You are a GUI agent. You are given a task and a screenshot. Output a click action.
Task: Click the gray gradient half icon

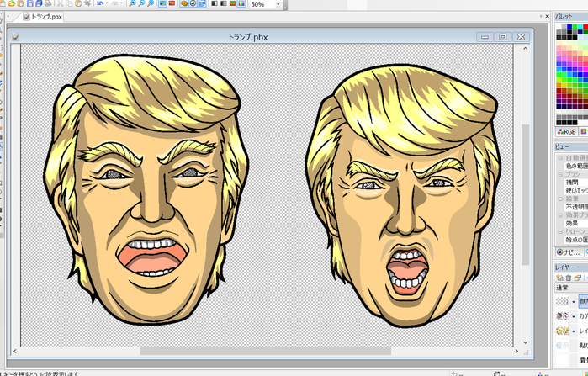(224, 3)
